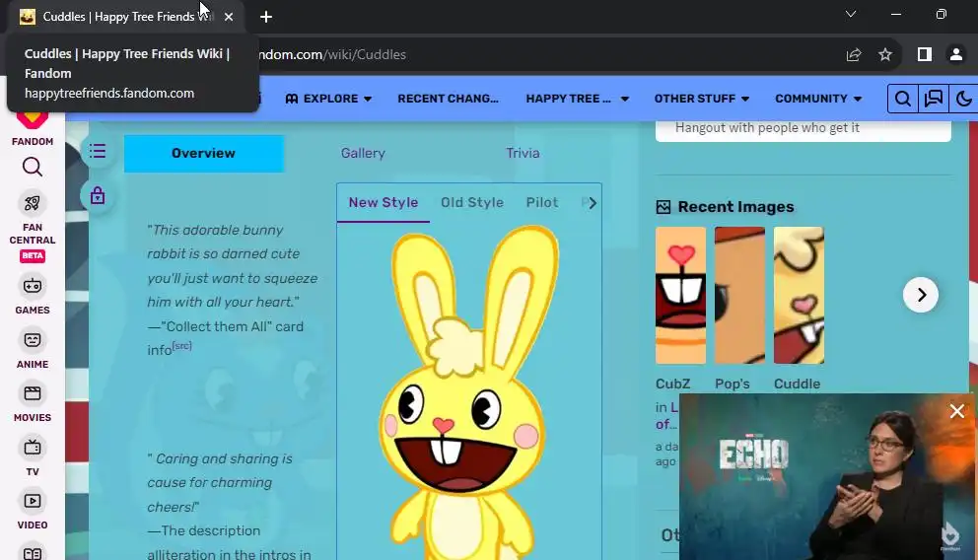Click the CubZ caption link

click(x=673, y=385)
